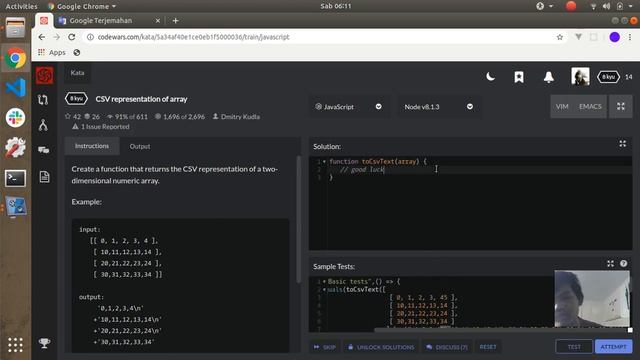Click the instructions panel scrollbar
Image resolution: width=640 pixels, height=360 pixels.
[x=299, y=220]
